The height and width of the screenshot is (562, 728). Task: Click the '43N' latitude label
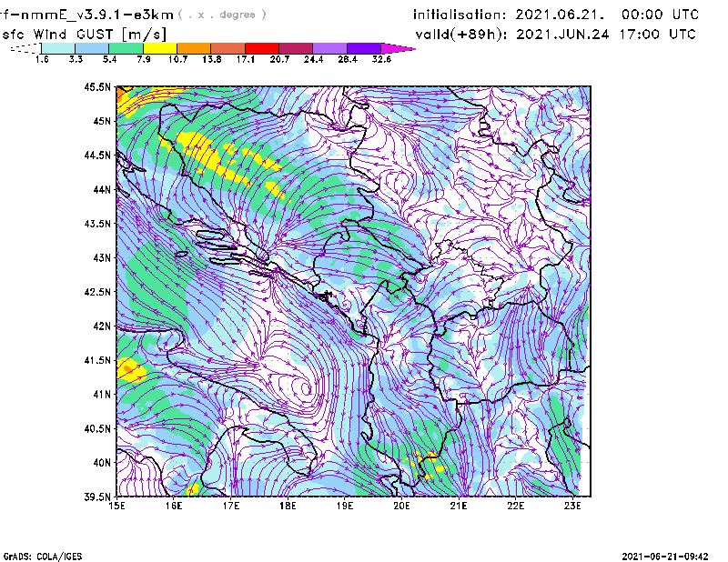(x=102, y=257)
